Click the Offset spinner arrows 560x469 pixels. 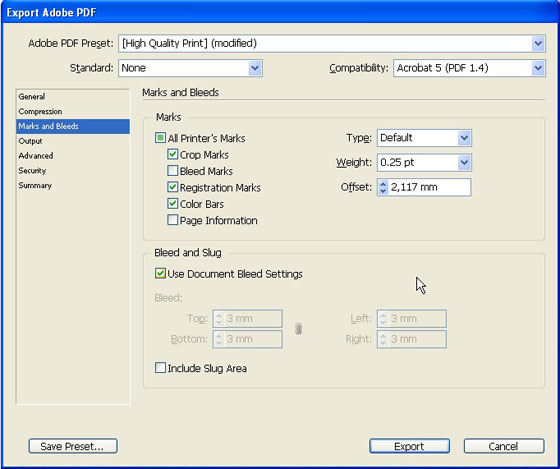[383, 187]
